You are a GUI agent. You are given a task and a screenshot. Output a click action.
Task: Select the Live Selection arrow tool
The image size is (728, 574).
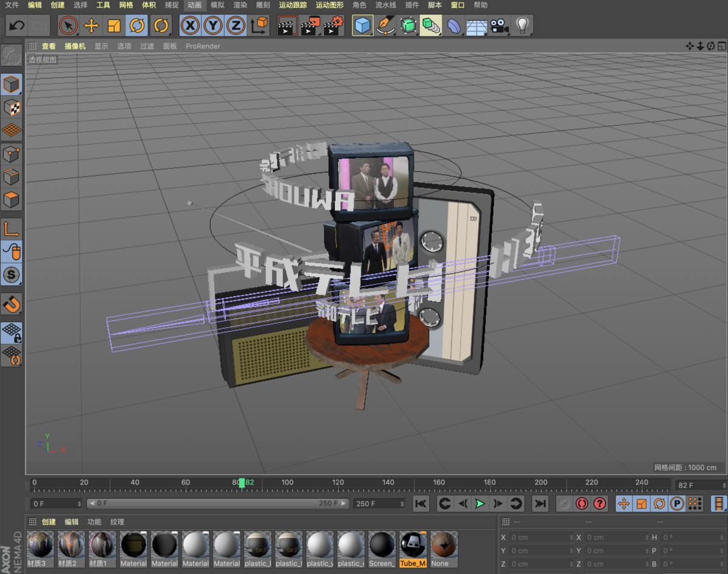tap(69, 25)
